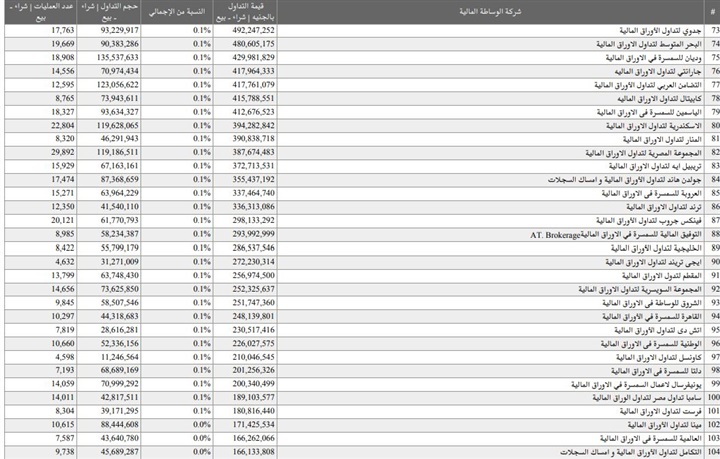The width and height of the screenshot is (720, 459).
Task: Click broker 'المنار لتداول الاوراق المالية'
Action: point(662,140)
